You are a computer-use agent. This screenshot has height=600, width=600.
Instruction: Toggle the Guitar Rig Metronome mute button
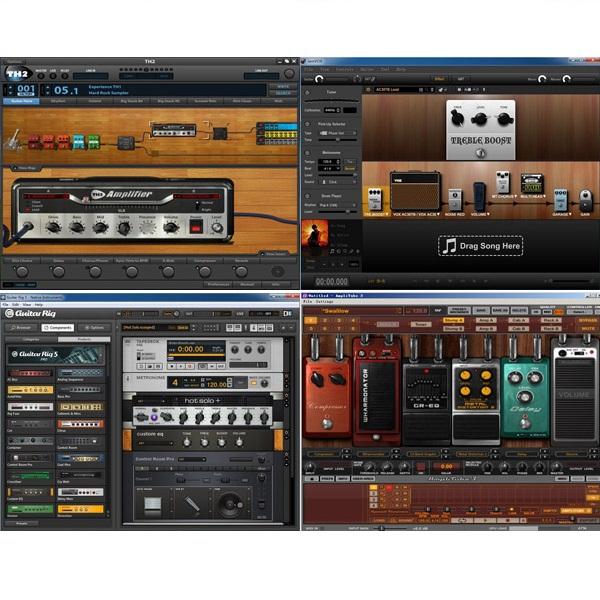253,383
